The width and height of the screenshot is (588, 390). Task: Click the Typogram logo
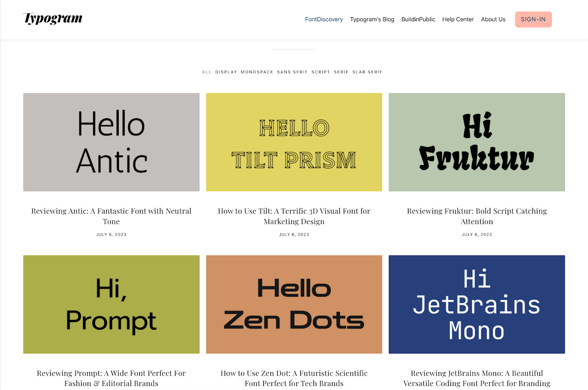coord(53,18)
